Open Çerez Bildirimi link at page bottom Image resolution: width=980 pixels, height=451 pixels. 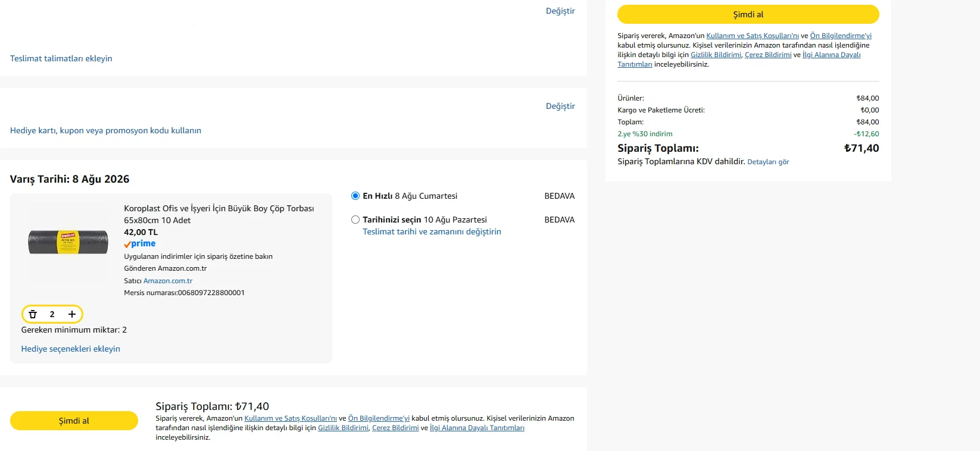pyautogui.click(x=395, y=428)
